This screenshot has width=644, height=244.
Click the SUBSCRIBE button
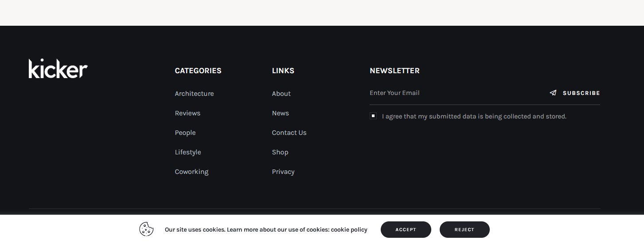575,93
